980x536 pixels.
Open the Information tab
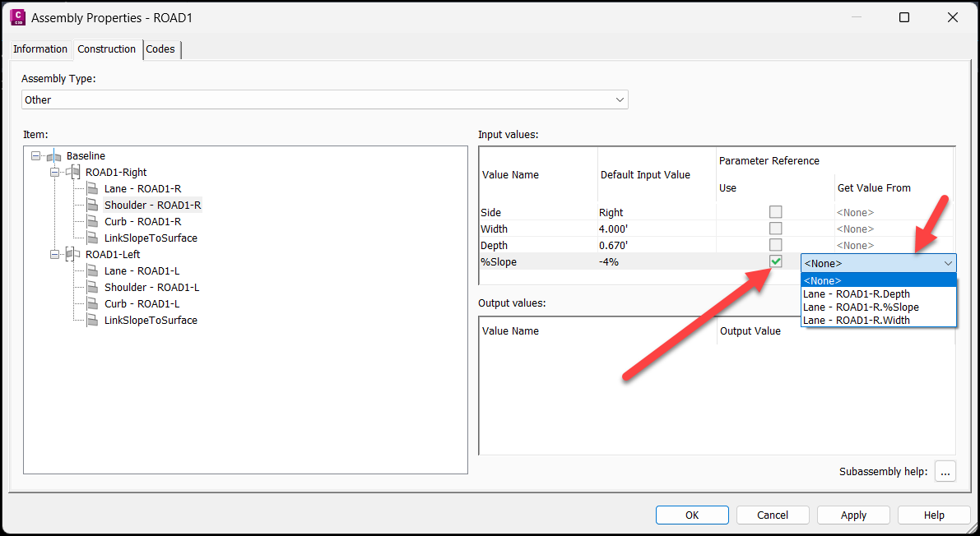[40, 49]
